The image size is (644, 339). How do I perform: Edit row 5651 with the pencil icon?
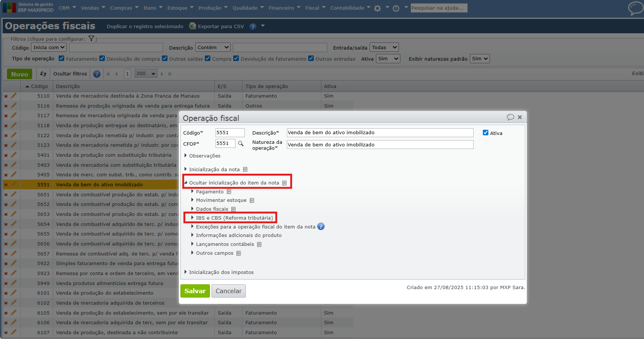(14, 194)
